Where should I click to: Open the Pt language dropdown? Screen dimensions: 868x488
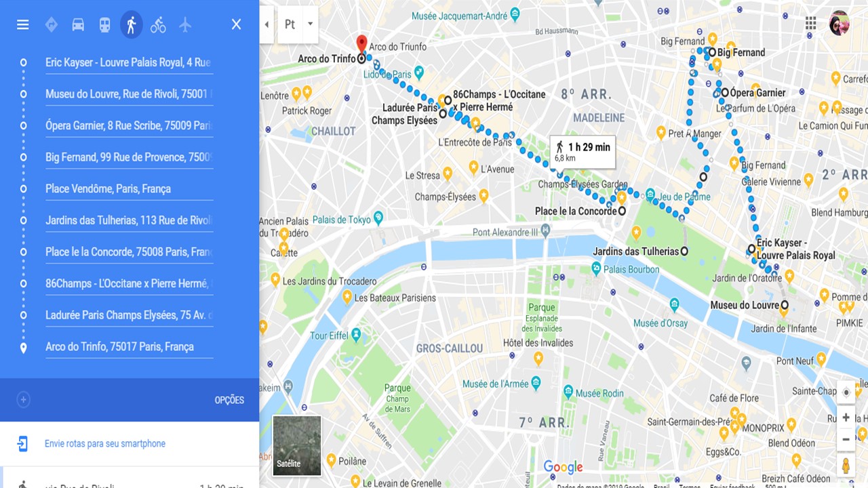click(x=298, y=24)
